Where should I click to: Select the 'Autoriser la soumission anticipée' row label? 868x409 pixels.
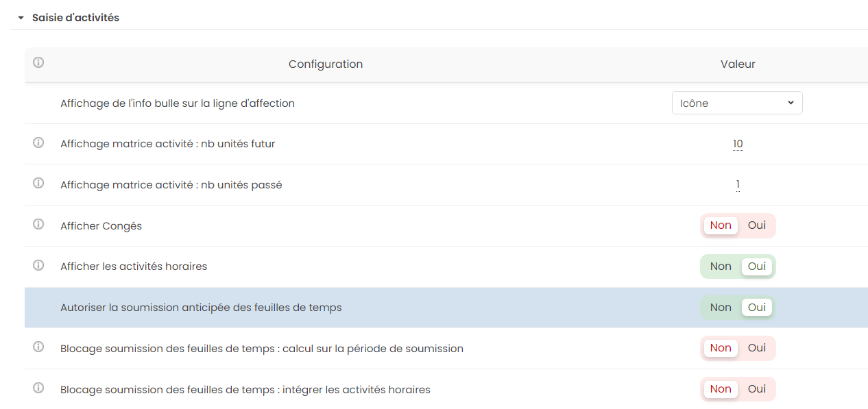coord(201,308)
